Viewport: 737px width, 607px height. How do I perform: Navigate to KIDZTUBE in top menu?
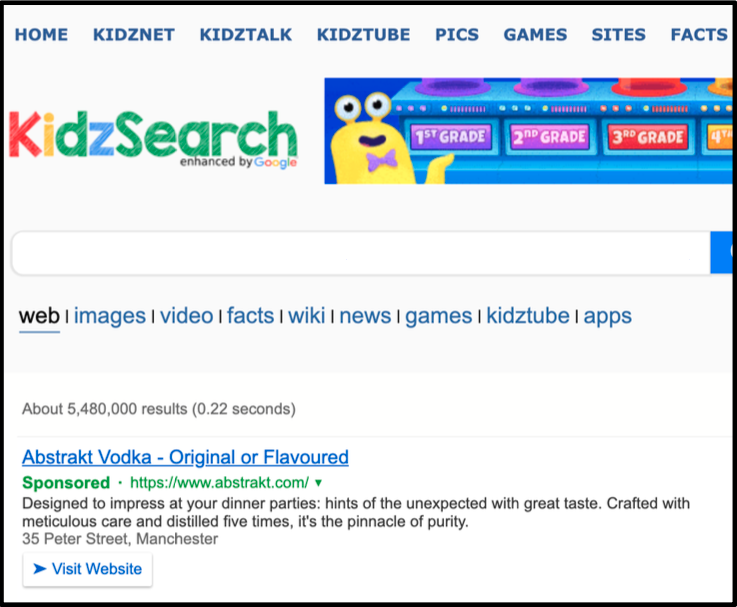click(x=363, y=35)
